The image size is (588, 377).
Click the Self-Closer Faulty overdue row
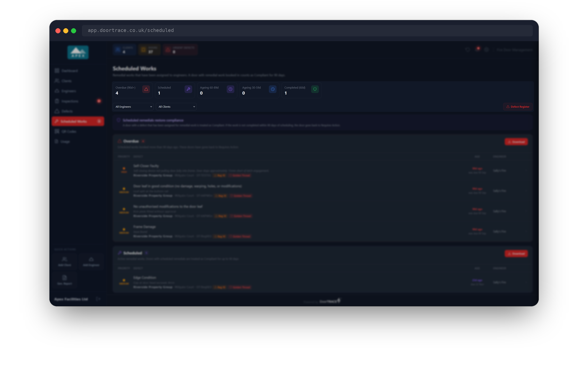322,170
